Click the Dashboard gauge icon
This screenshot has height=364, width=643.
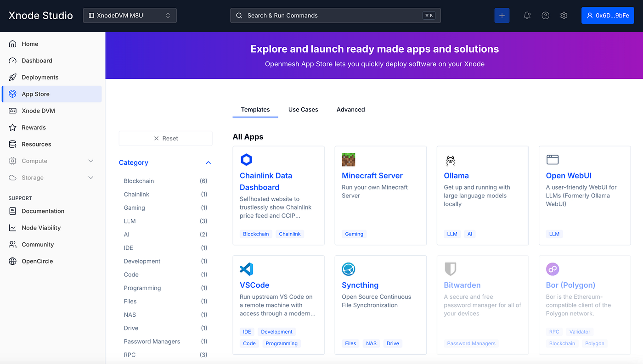(13, 61)
